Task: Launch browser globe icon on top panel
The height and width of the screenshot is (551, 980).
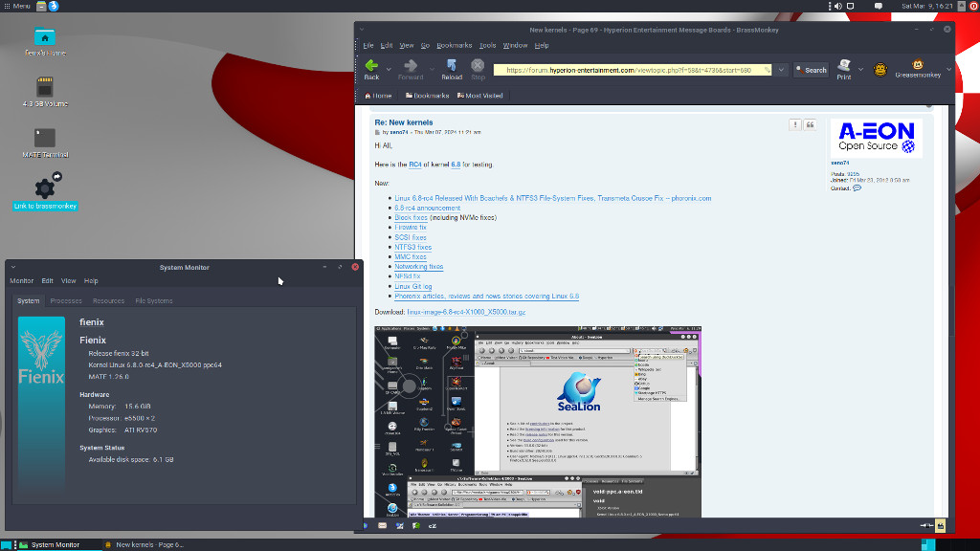Action: click(54, 6)
